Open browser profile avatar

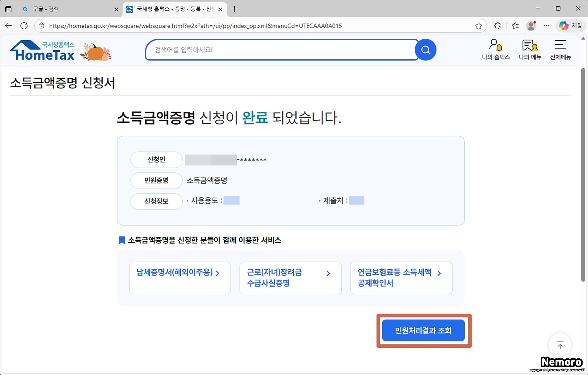click(x=531, y=26)
